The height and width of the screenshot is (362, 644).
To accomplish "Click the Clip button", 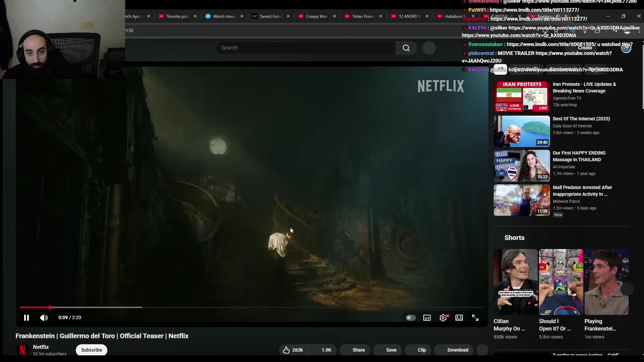I will point(418,350).
